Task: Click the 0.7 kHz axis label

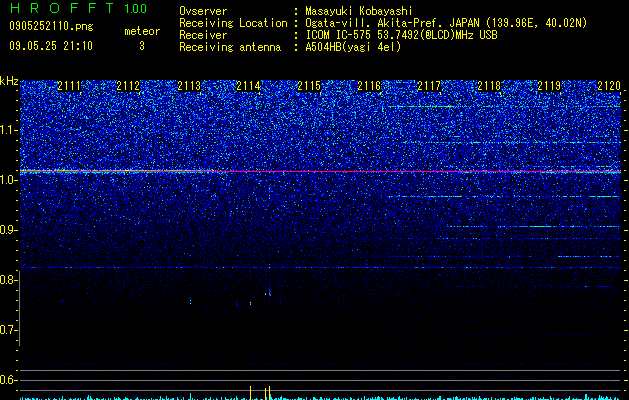Action: click(8, 330)
